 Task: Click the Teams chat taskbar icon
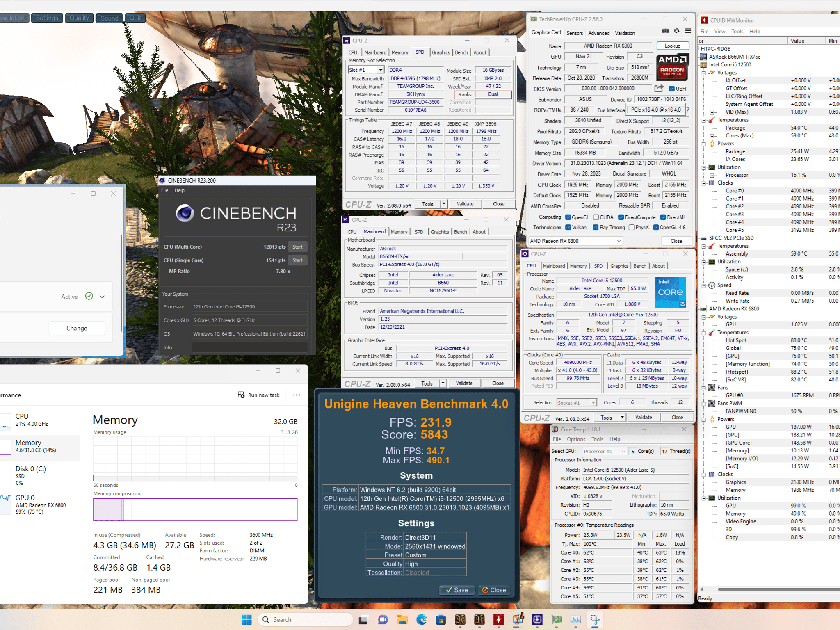click(383, 619)
